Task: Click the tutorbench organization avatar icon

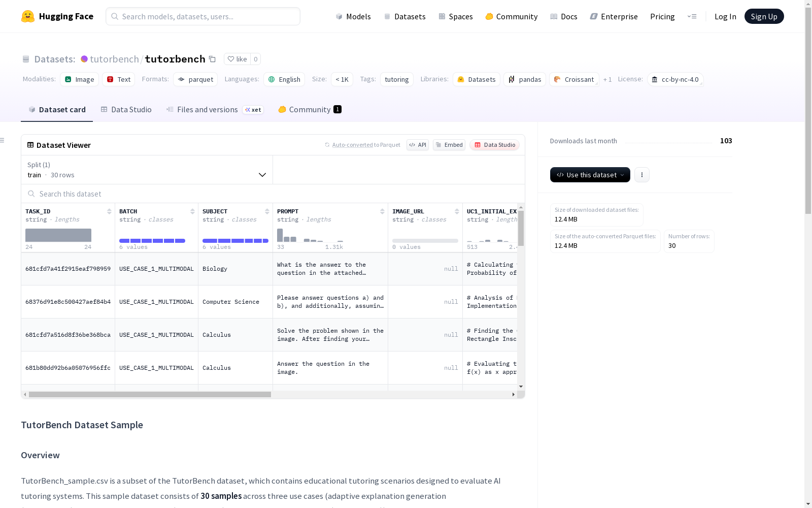Action: [84, 59]
